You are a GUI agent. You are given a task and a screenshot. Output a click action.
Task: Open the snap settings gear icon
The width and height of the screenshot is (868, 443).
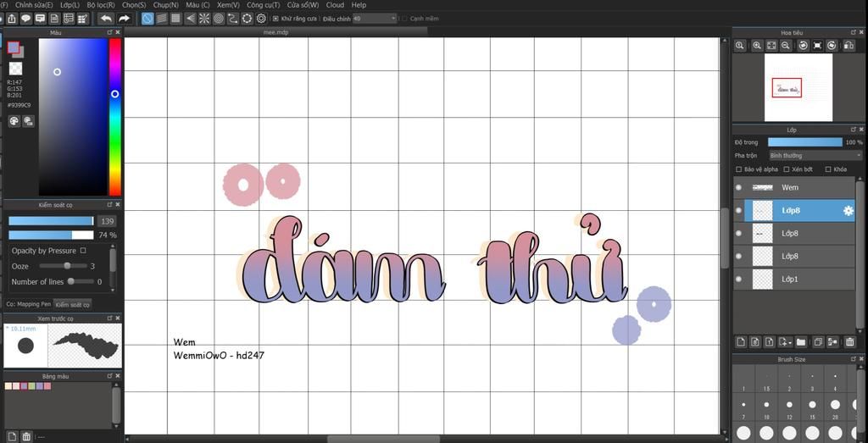pos(261,19)
